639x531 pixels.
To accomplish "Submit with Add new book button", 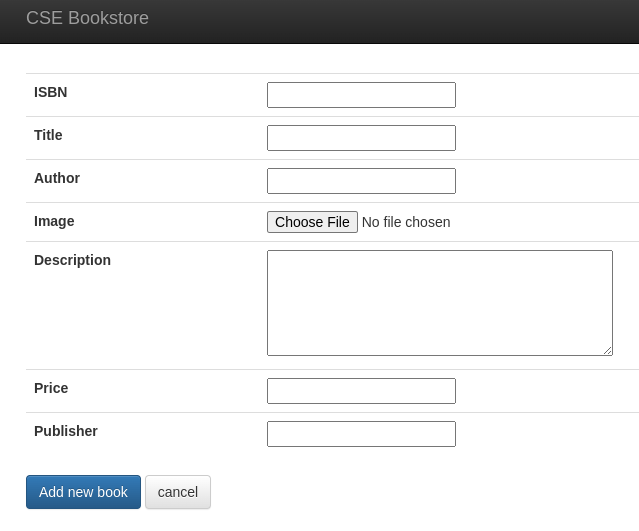I will pyautogui.click(x=83, y=492).
